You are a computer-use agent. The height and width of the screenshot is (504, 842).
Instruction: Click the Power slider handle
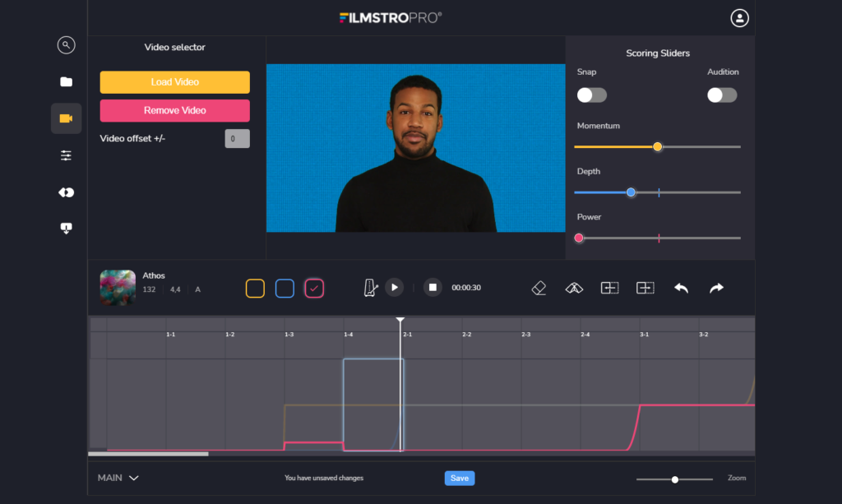(579, 238)
